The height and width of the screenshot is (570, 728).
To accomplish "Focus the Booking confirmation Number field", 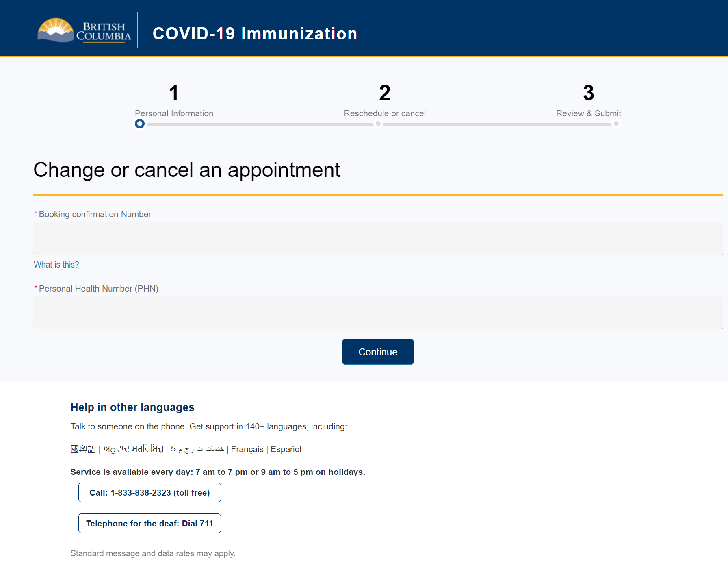I will (378, 238).
